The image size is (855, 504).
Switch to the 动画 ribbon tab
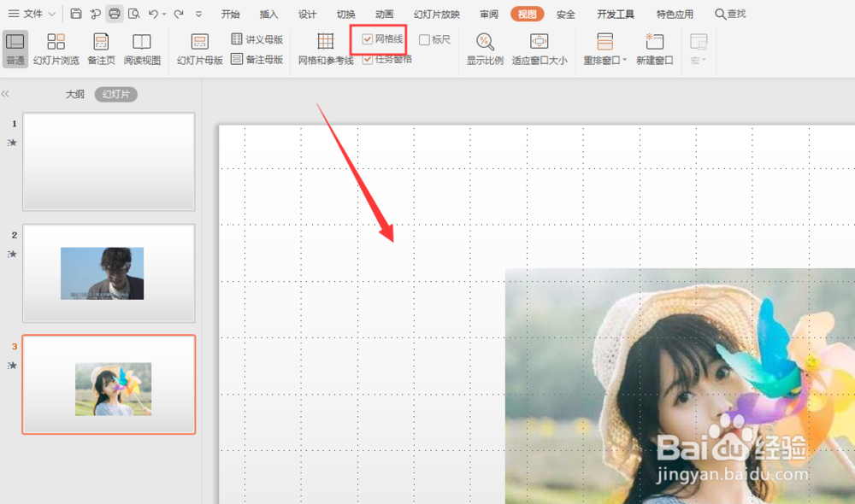(385, 15)
